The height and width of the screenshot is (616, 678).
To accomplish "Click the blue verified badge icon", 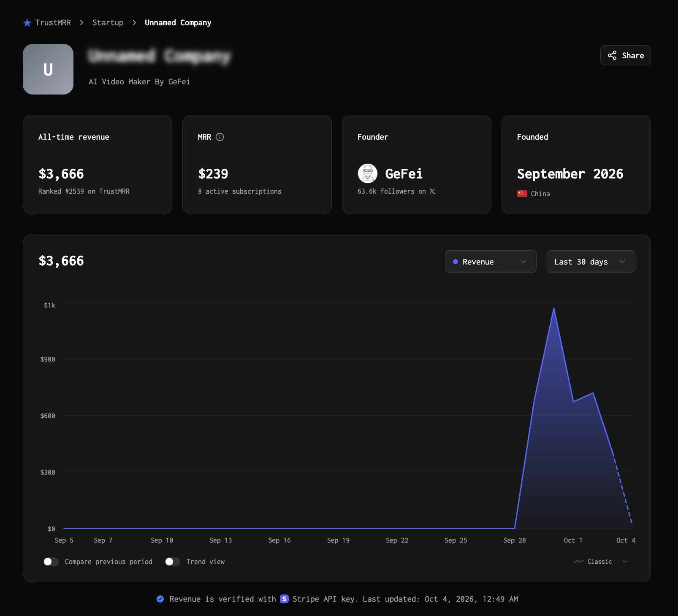I will tap(160, 599).
